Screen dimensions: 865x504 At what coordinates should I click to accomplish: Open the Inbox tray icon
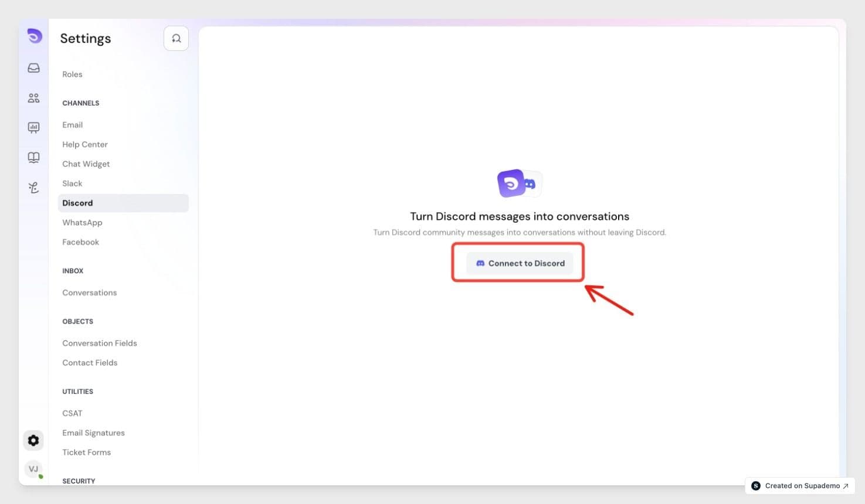(34, 68)
